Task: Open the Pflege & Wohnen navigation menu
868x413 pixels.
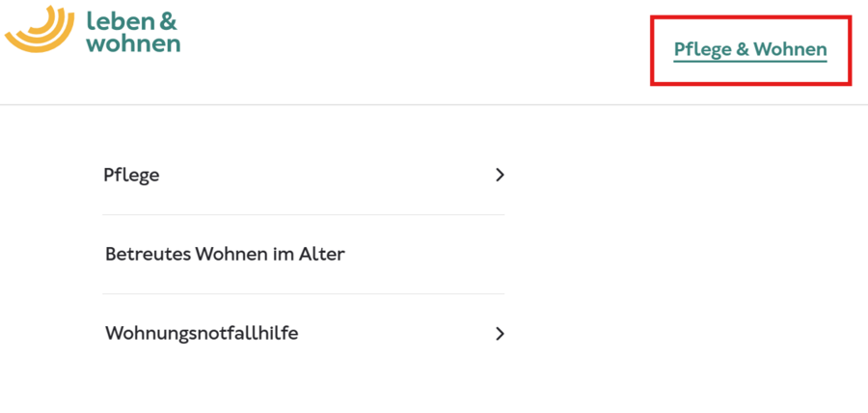Action: tap(749, 50)
